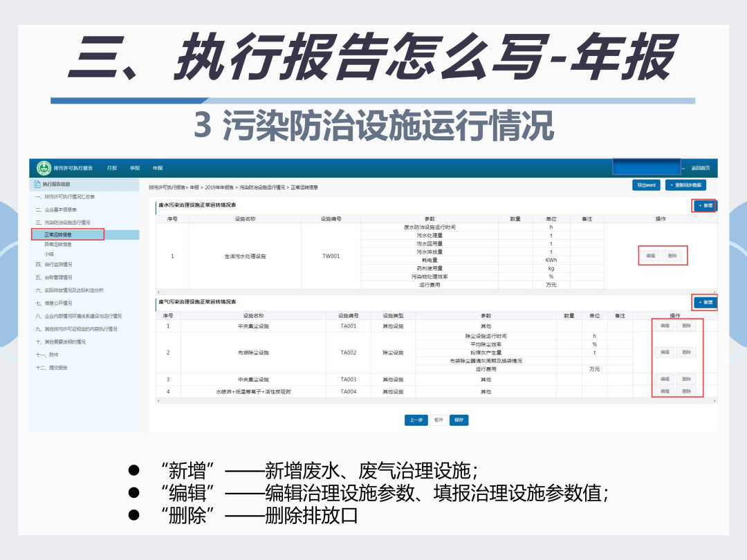
Task: Click the 执行报告信息 document icon
Action: (37, 185)
